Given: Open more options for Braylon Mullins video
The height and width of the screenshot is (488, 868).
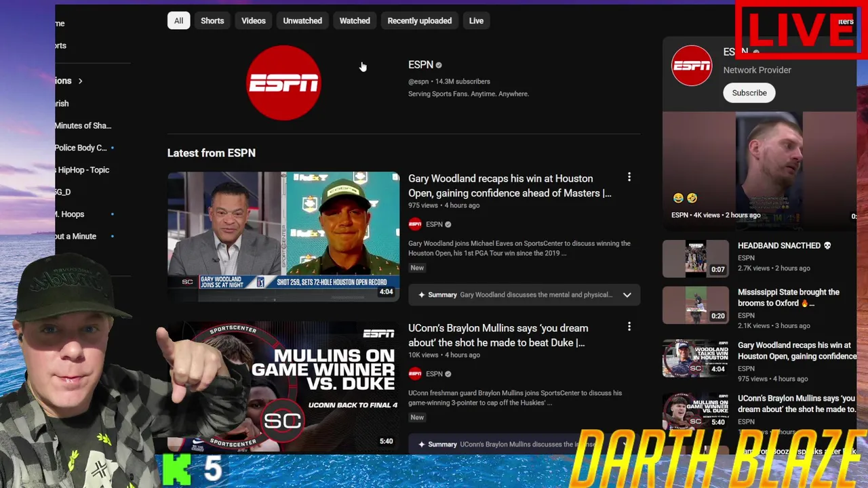Looking at the screenshot, I should 629,327.
